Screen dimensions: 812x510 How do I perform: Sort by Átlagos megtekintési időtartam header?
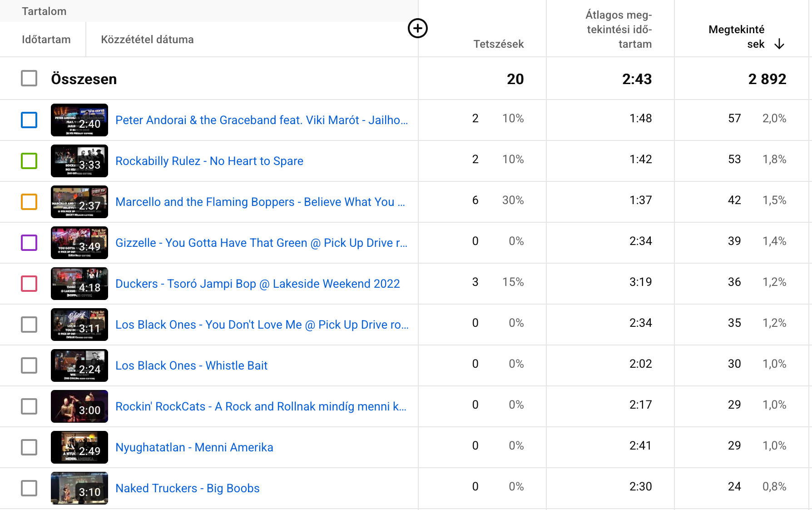point(619,30)
